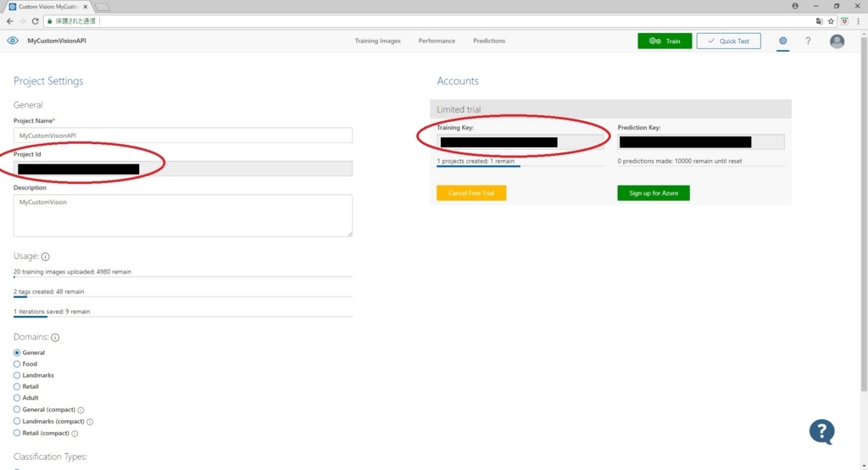The width and height of the screenshot is (868, 470).
Task: Go to Performance tab
Action: click(437, 41)
